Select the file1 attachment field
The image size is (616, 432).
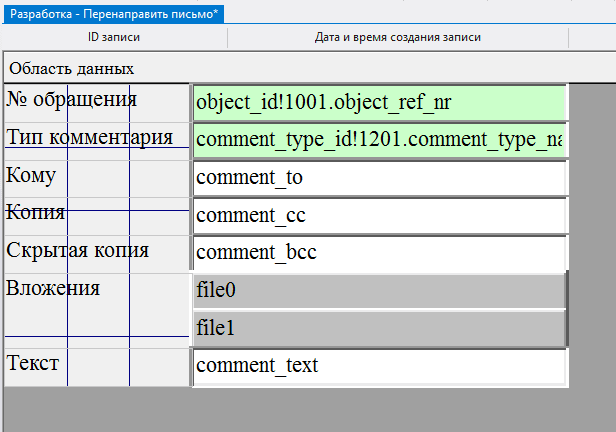379,328
